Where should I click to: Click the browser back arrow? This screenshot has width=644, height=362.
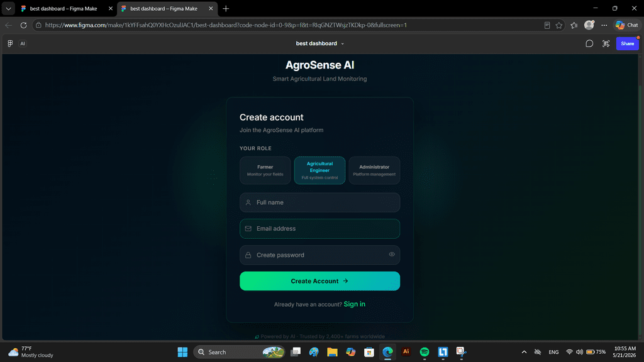coord(9,25)
